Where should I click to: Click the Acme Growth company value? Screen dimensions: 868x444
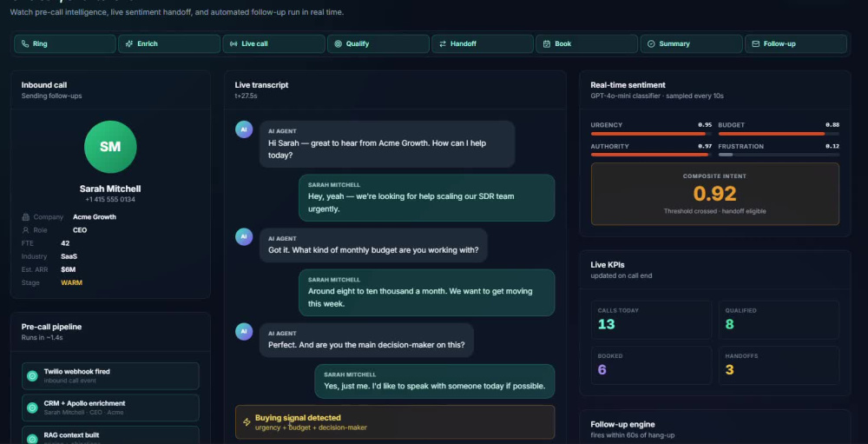(x=95, y=216)
